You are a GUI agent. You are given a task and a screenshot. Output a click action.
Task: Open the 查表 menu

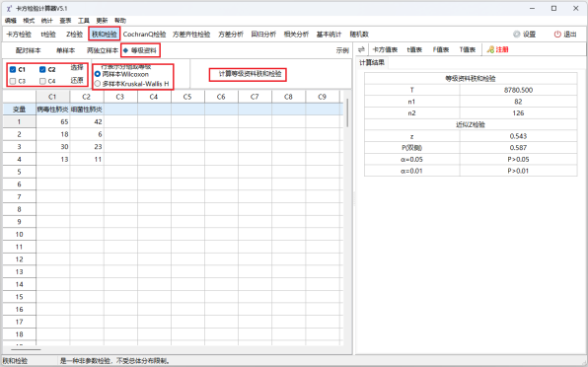tap(65, 21)
